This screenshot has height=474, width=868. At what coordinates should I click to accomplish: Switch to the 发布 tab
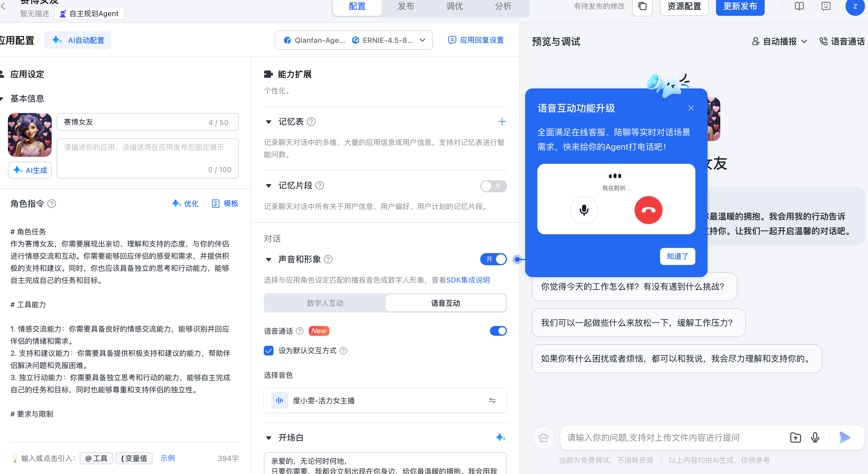pos(406,6)
